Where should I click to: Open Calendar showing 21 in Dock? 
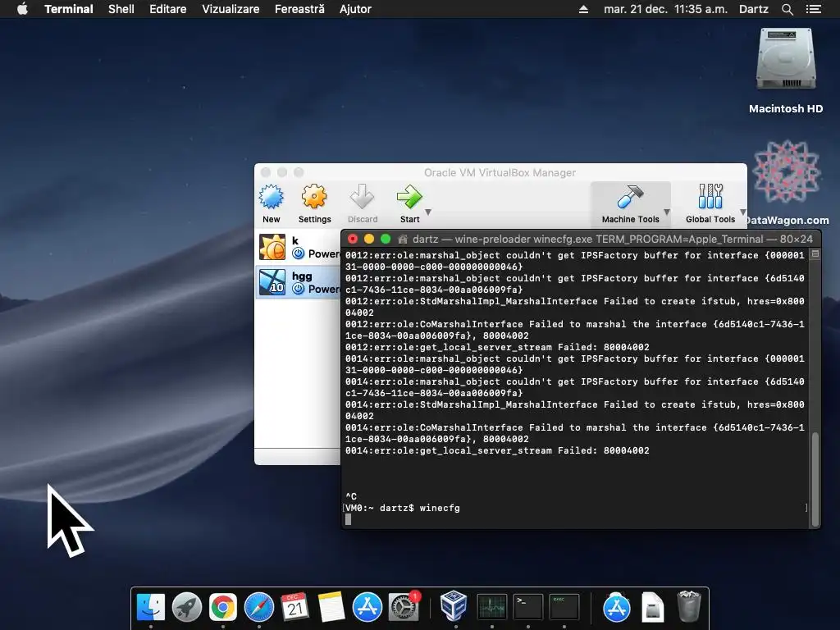tap(294, 608)
